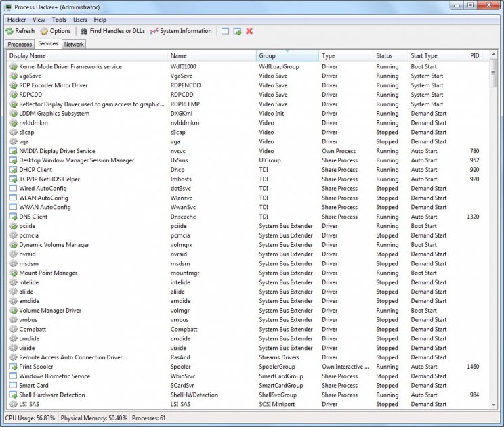Click the VgaSave driver gear icon
The width and height of the screenshot is (504, 427).
(13, 76)
